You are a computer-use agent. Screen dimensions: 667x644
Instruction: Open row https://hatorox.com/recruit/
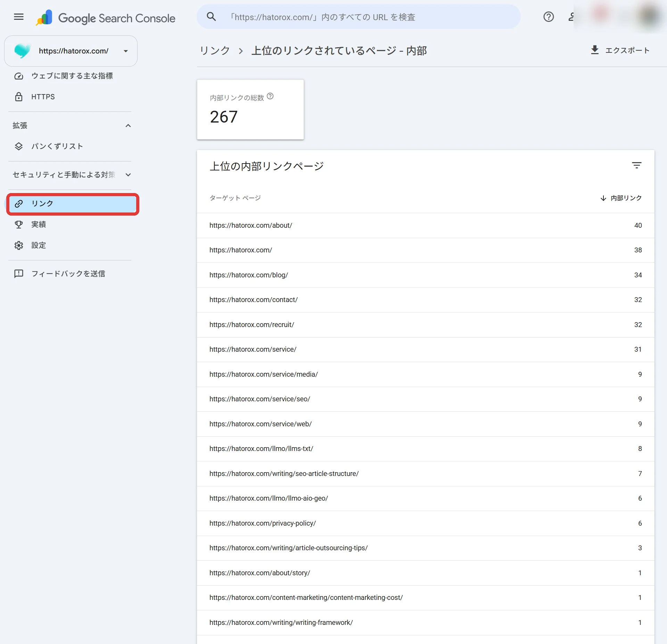(426, 325)
